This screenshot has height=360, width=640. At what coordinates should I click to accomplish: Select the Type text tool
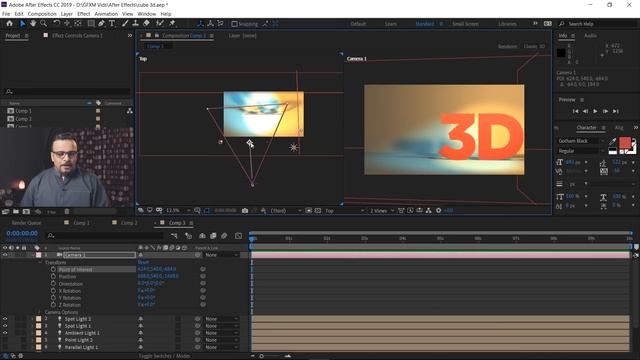112,24
